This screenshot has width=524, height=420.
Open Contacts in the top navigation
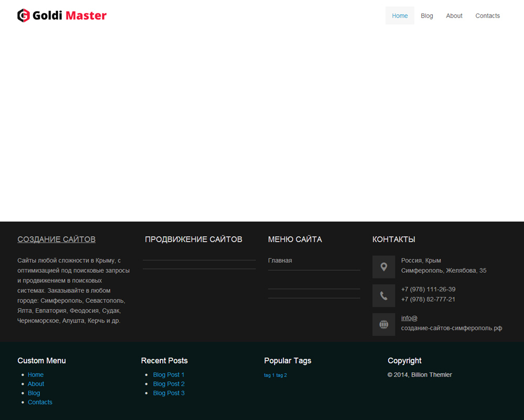click(x=487, y=16)
